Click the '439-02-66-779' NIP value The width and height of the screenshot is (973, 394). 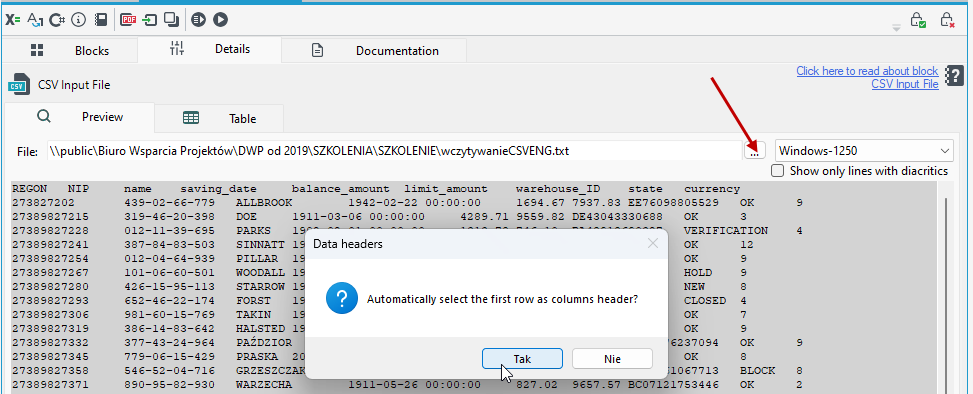pos(169,203)
